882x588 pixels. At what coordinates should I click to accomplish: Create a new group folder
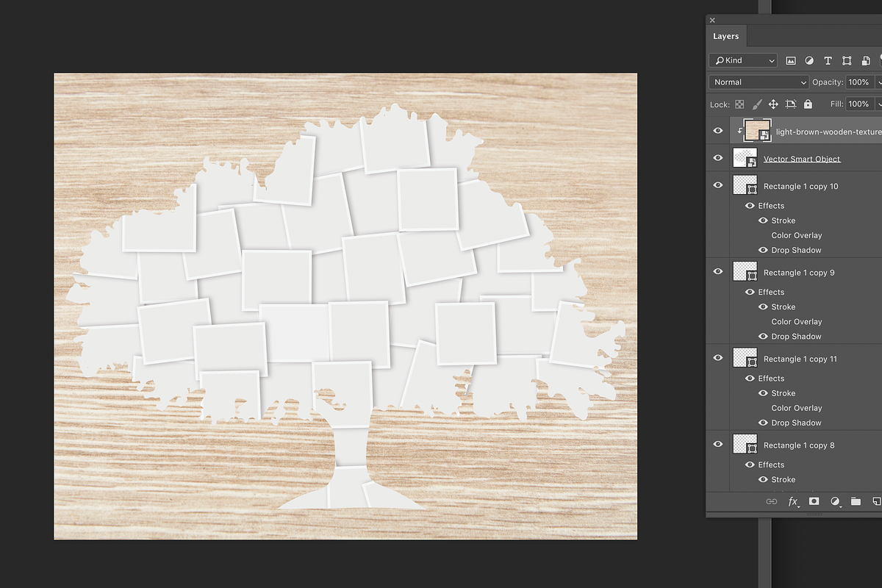[x=856, y=501]
